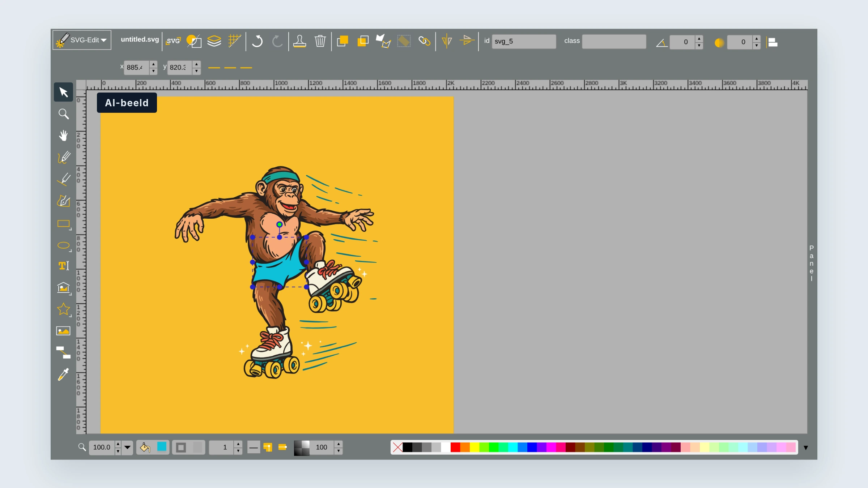Select the freehand Pencil tool

(x=63, y=157)
